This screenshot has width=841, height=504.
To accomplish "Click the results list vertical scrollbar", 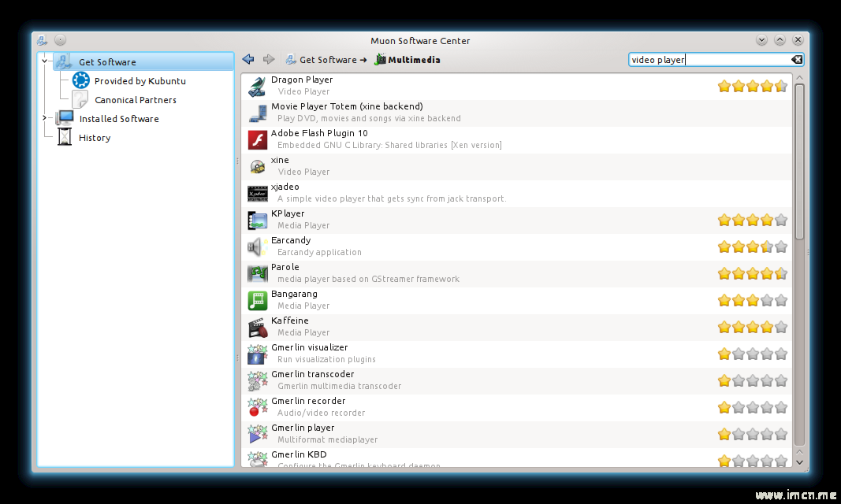I will 799,161.
